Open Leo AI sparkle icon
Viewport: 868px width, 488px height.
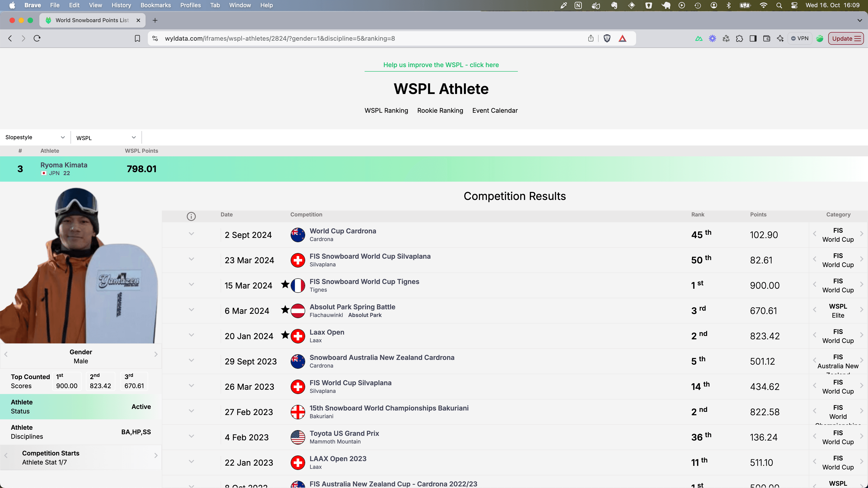pyautogui.click(x=780, y=38)
